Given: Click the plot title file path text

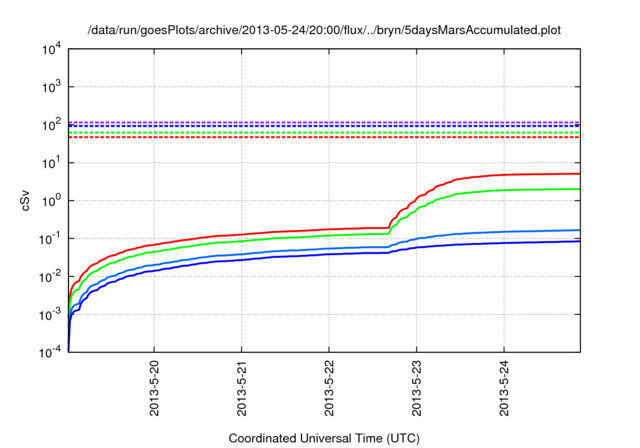Looking at the screenshot, I should click(x=324, y=30).
